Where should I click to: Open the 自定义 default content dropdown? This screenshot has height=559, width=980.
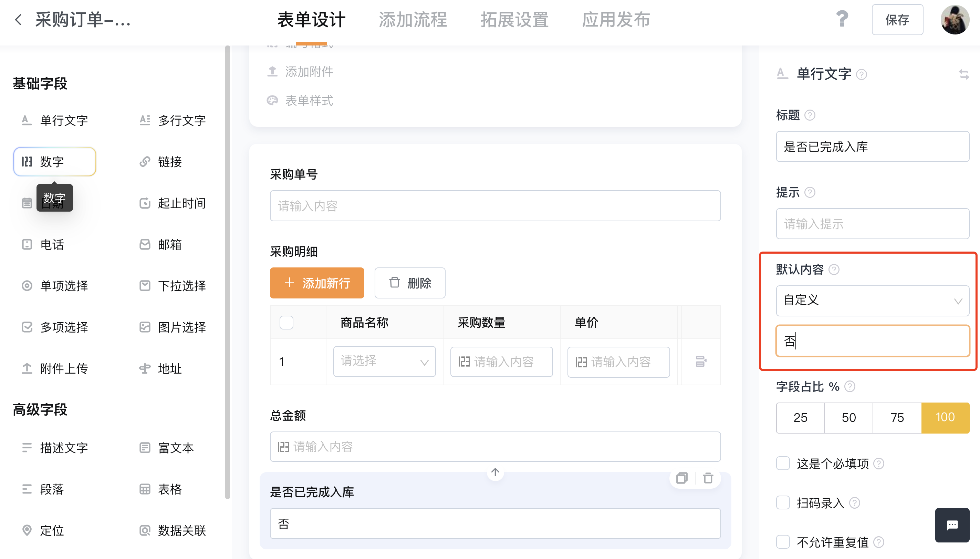coord(873,301)
